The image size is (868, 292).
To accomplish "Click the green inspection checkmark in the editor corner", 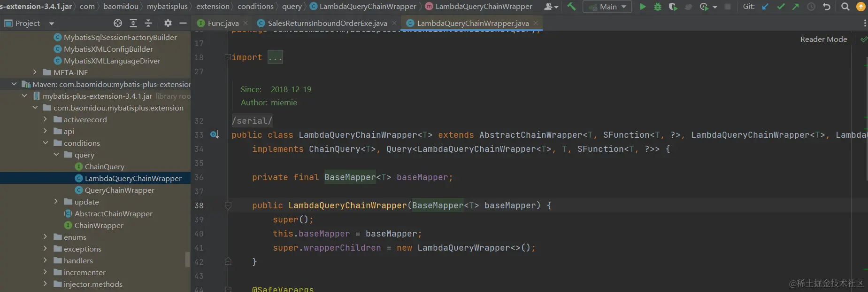I will pyautogui.click(x=863, y=39).
